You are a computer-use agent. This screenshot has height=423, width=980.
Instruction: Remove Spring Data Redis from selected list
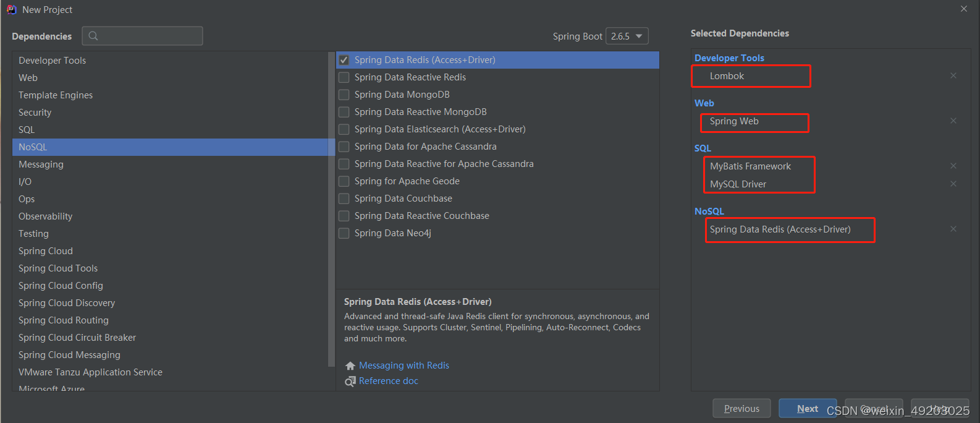(953, 229)
